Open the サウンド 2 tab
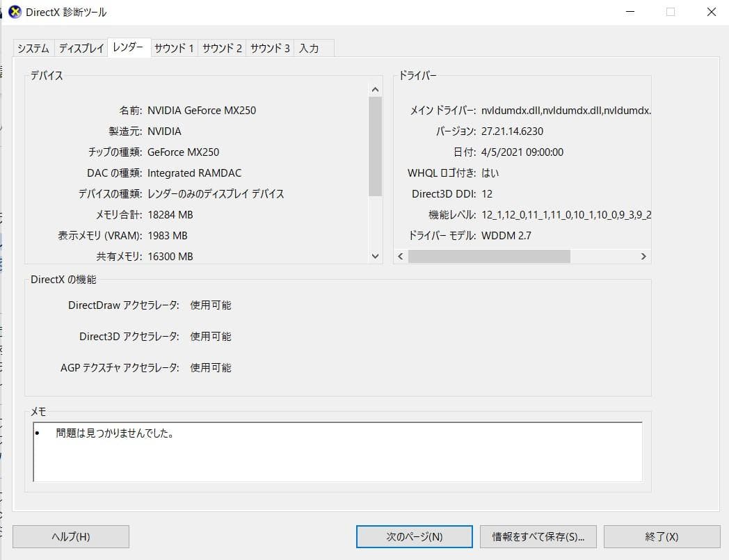 (x=221, y=48)
